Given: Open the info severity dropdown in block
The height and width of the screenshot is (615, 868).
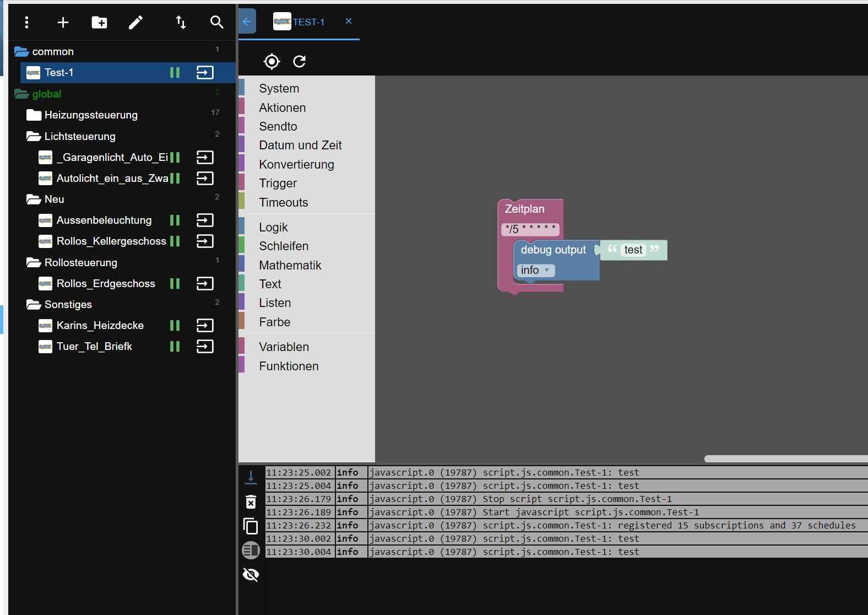Looking at the screenshot, I should click(x=535, y=271).
